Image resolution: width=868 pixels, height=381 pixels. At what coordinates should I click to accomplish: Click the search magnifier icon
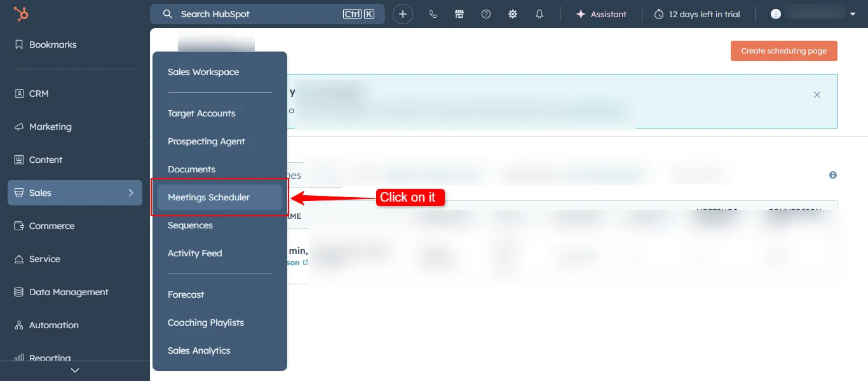168,14
